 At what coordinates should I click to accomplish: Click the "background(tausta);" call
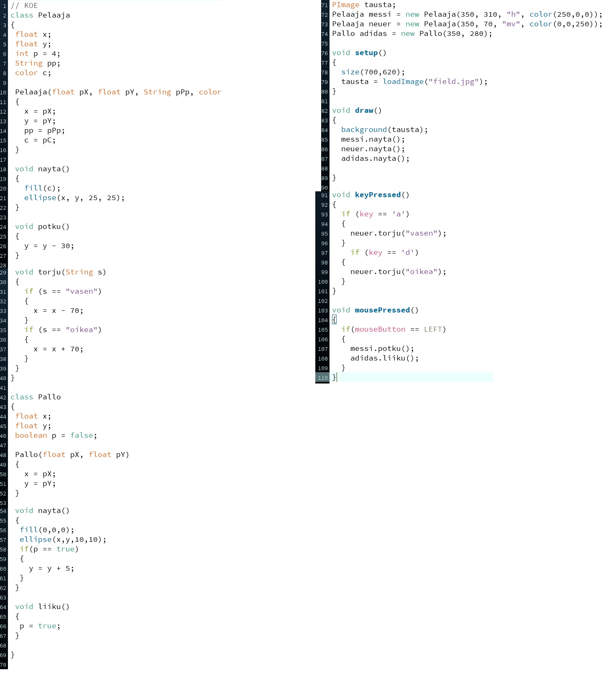tap(384, 130)
